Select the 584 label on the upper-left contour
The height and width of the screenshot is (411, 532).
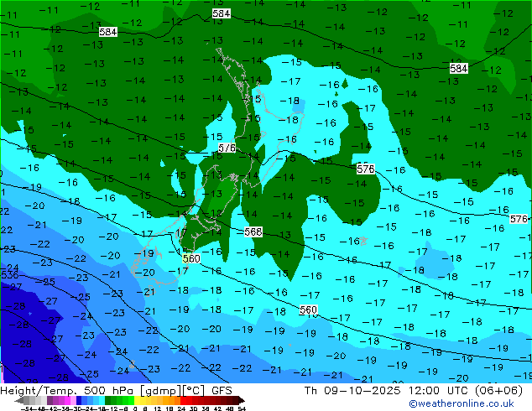coord(108,32)
